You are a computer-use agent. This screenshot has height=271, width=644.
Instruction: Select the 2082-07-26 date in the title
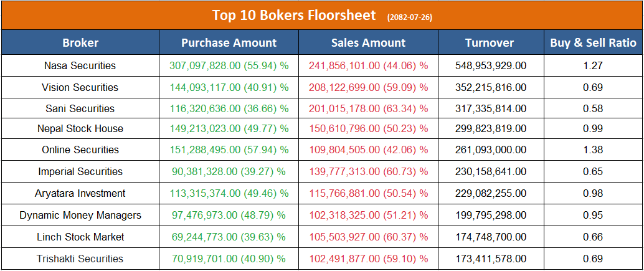click(409, 17)
